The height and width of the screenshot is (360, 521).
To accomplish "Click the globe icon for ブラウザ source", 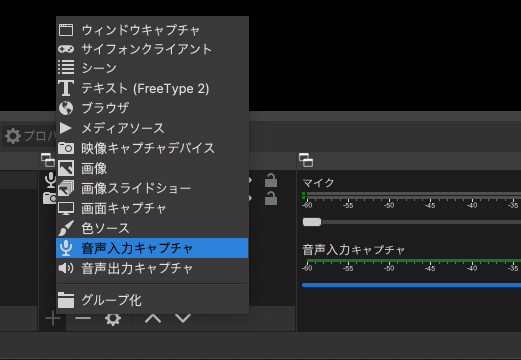I will tap(66, 108).
